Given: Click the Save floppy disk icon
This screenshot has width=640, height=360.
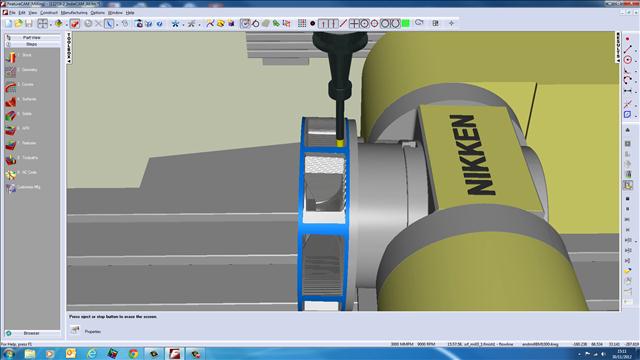Looking at the screenshot, I should pyautogui.click(x=28, y=24).
